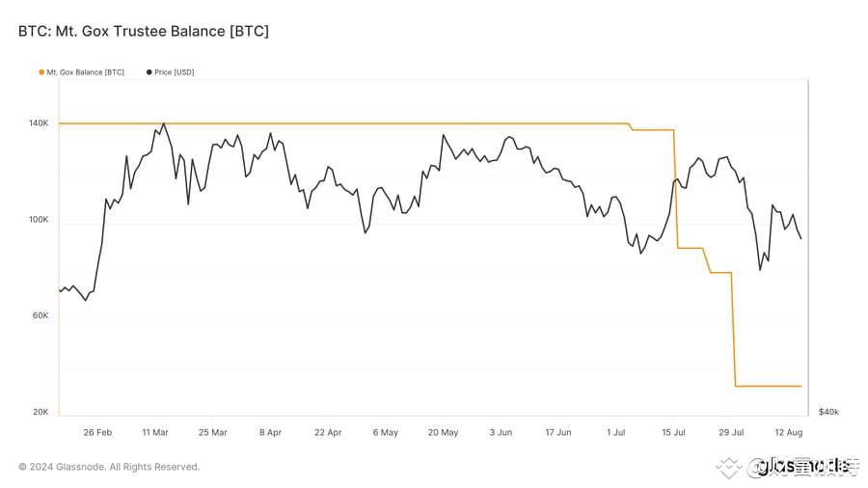Click the 60K y-axis label
Image resolution: width=868 pixels, height=488 pixels.
[x=41, y=316]
